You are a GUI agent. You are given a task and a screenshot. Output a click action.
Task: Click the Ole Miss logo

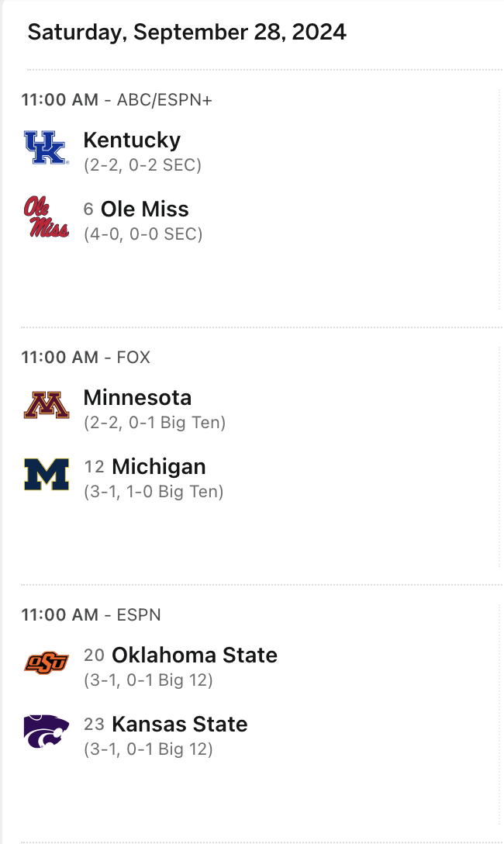[x=47, y=216]
